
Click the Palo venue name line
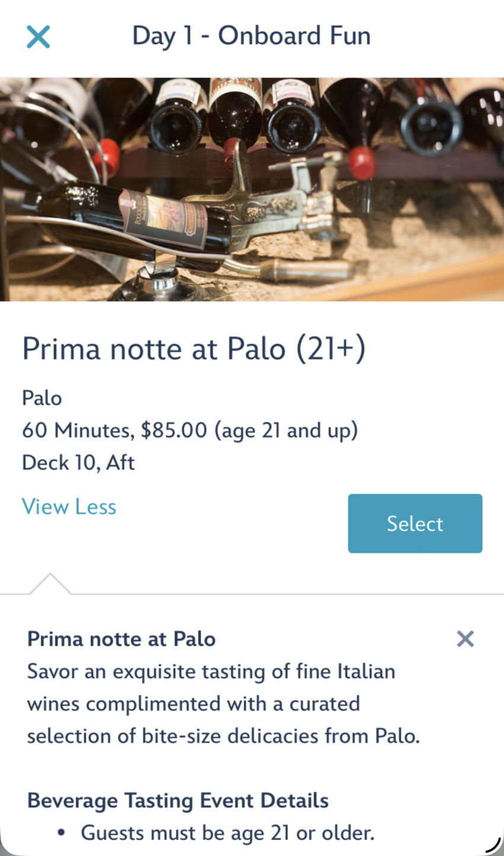click(42, 398)
